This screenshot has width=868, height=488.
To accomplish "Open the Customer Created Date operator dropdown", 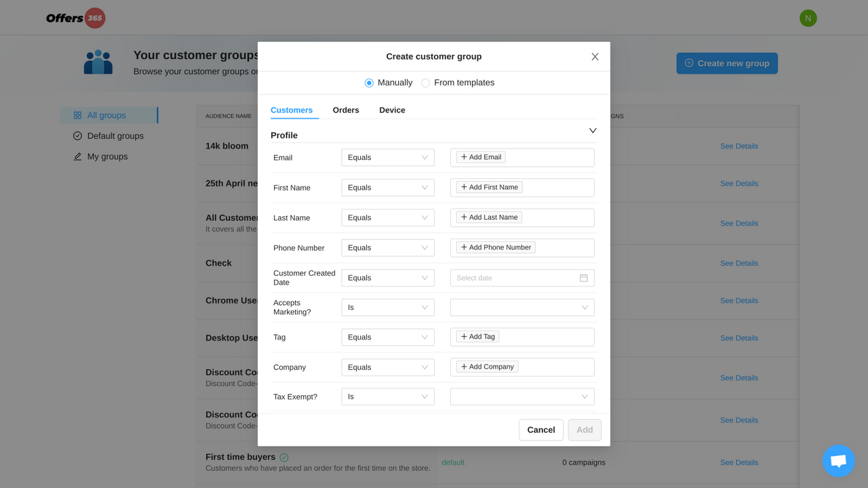I will [388, 278].
